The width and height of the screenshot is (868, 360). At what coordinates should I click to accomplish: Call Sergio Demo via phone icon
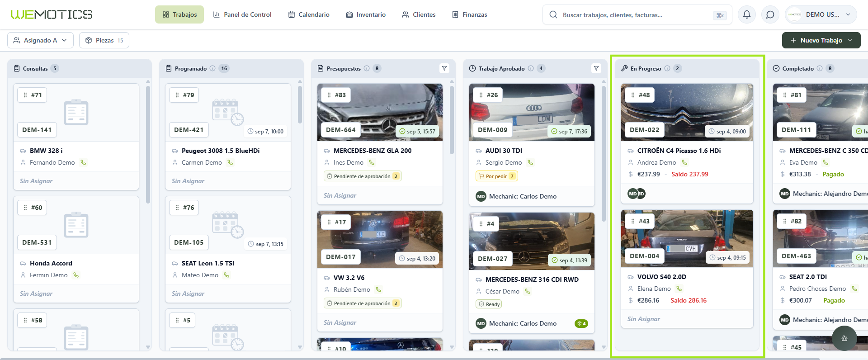click(x=530, y=162)
